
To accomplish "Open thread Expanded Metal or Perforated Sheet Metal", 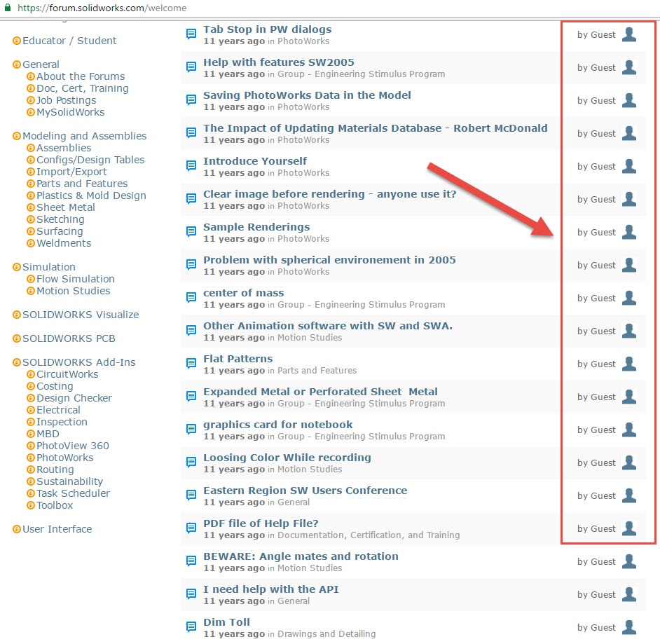I will coord(320,392).
